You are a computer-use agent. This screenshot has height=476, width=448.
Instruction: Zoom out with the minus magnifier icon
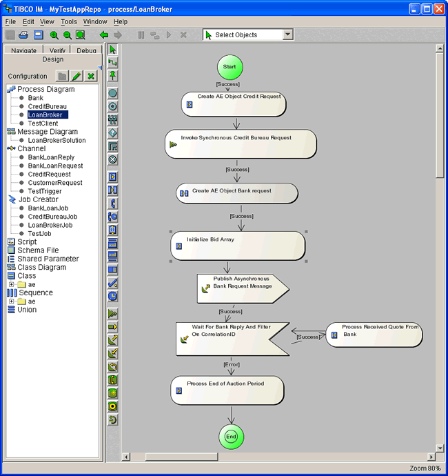tap(68, 35)
